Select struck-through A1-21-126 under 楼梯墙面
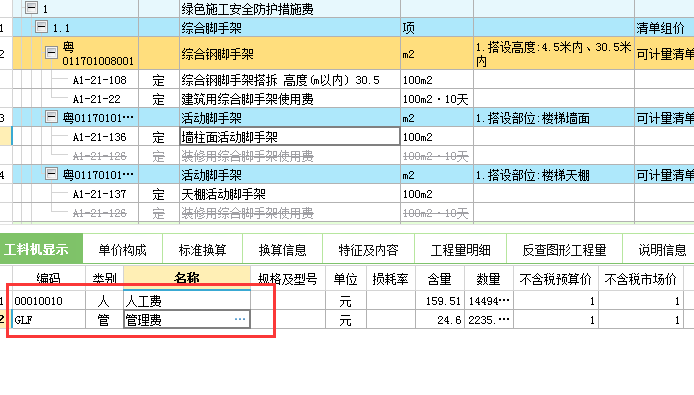694x395 pixels. 100,156
